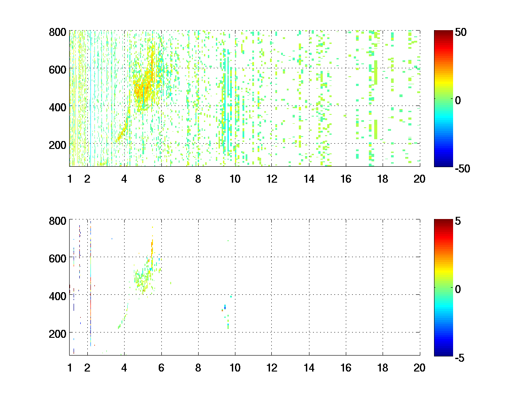Select the "0" label on the ±5 colorbar
This screenshot has height=399, width=532.
[458, 289]
